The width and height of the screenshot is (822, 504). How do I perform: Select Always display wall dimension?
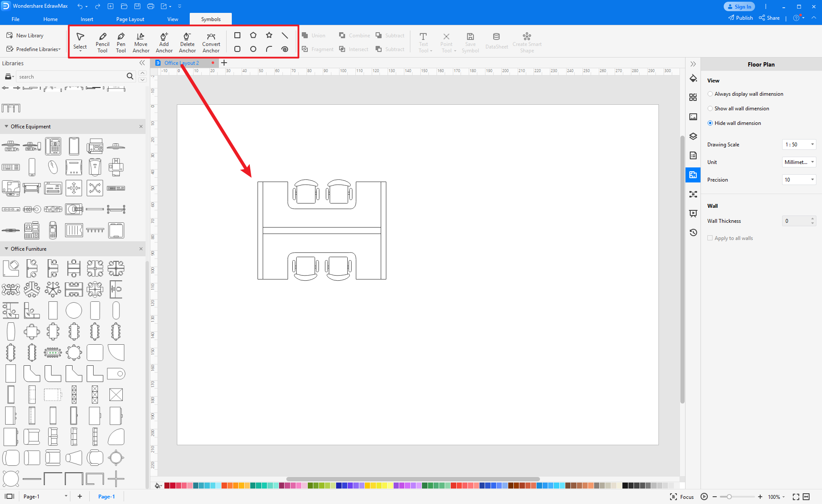[711, 94]
